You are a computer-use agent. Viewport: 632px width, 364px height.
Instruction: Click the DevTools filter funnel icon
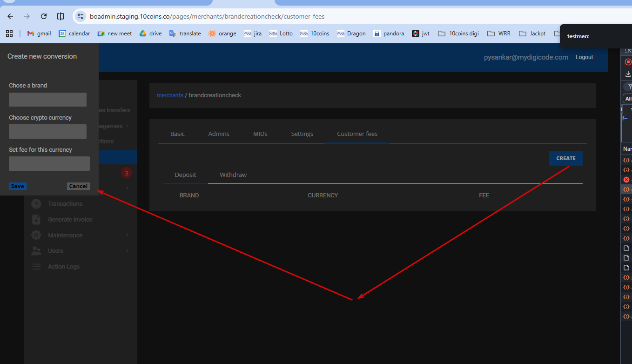(629, 87)
